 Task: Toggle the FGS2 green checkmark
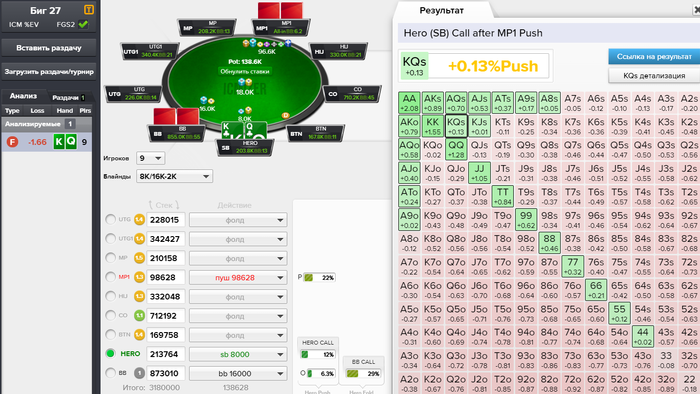[83, 25]
